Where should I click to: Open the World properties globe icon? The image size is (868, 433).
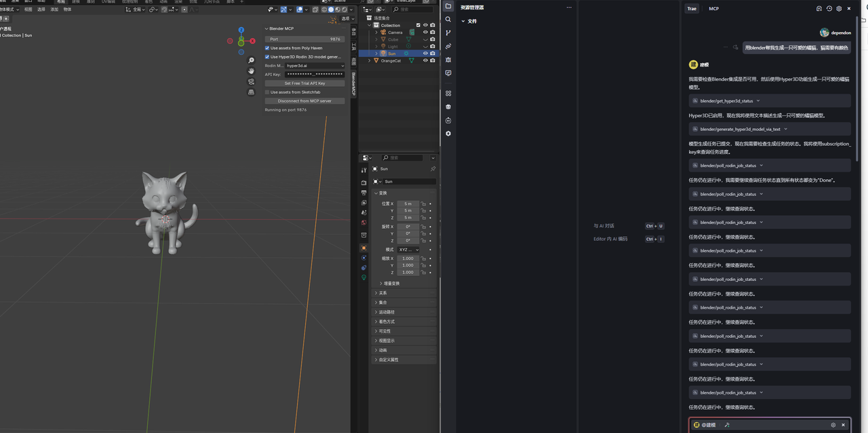(363, 223)
